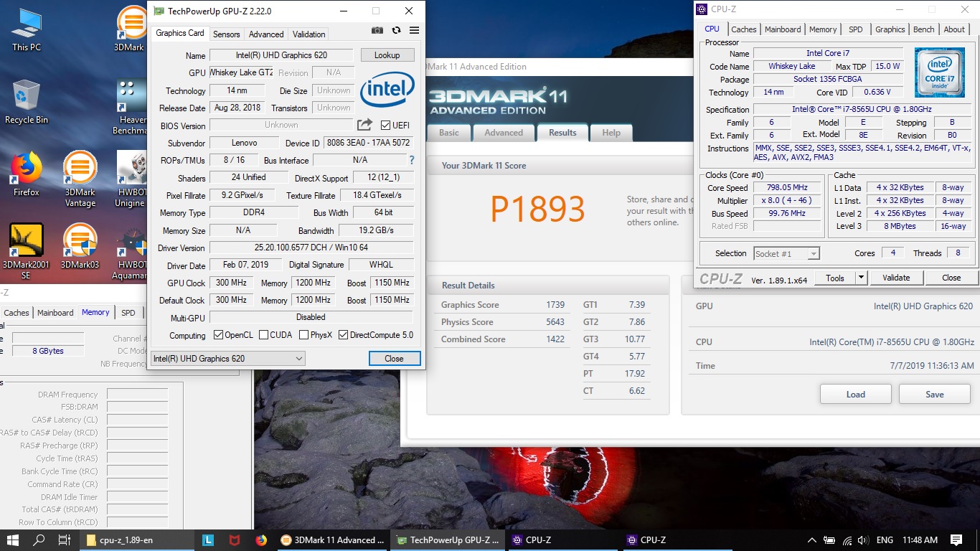Click the 11:48 AM taskbar clock

click(x=920, y=540)
